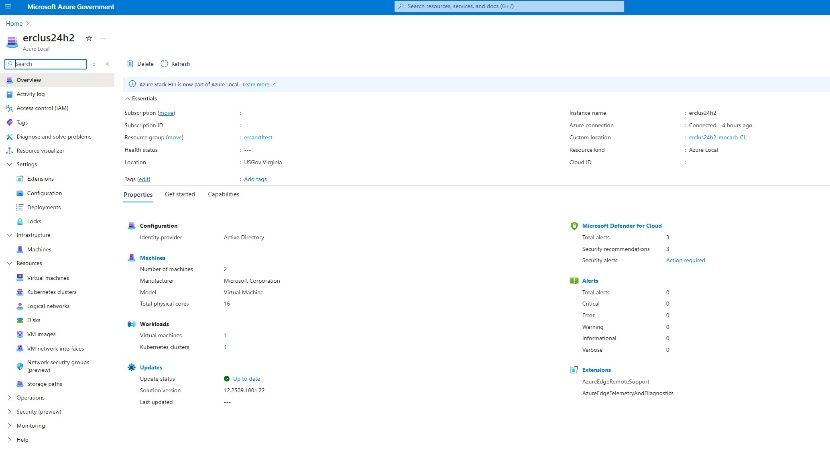
Task: Open Microsoft Defender for Cloud link
Action: click(622, 226)
